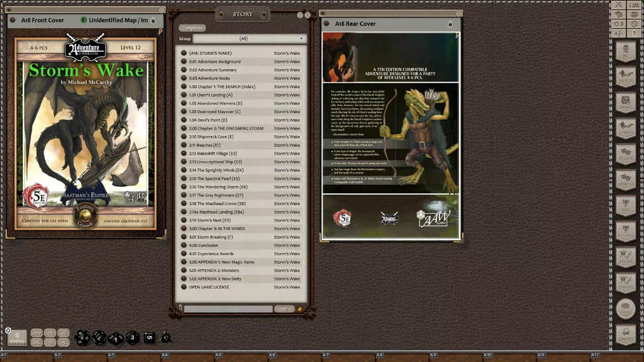This screenshot has height=362, width=644.
Task: Open 0.01 Adventure Background entry
Action: pyautogui.click(x=241, y=62)
